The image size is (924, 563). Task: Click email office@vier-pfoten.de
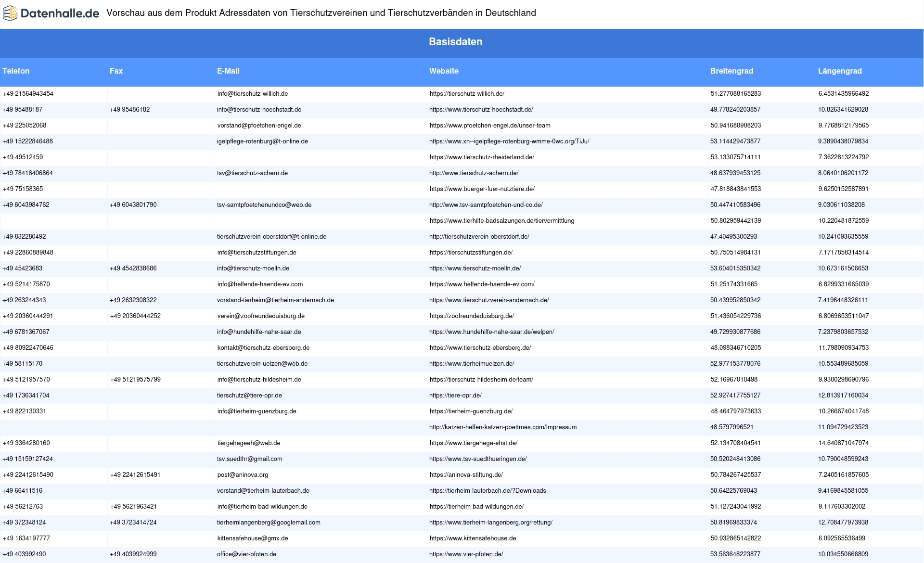pyautogui.click(x=247, y=554)
